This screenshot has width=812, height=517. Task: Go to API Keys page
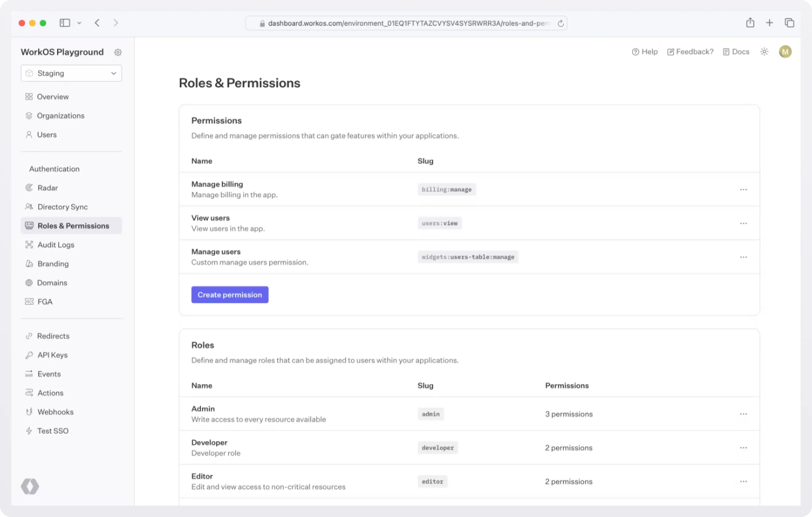click(52, 355)
